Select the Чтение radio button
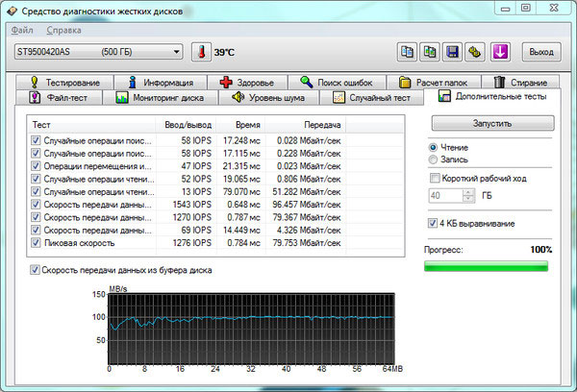Image resolution: width=577 pixels, height=392 pixels. tap(433, 147)
